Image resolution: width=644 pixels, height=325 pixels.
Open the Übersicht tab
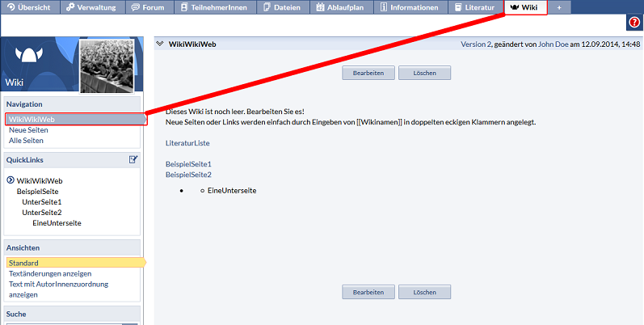30,7
